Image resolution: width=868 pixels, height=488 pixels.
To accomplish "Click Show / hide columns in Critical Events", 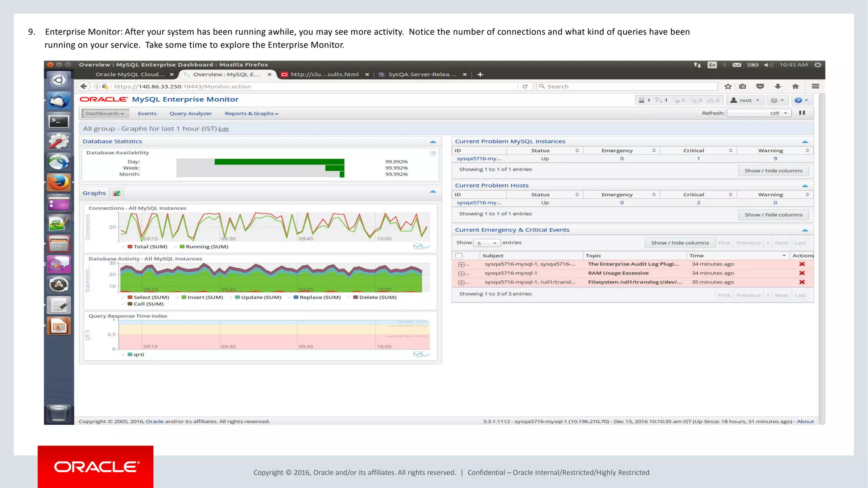I will [x=680, y=243].
